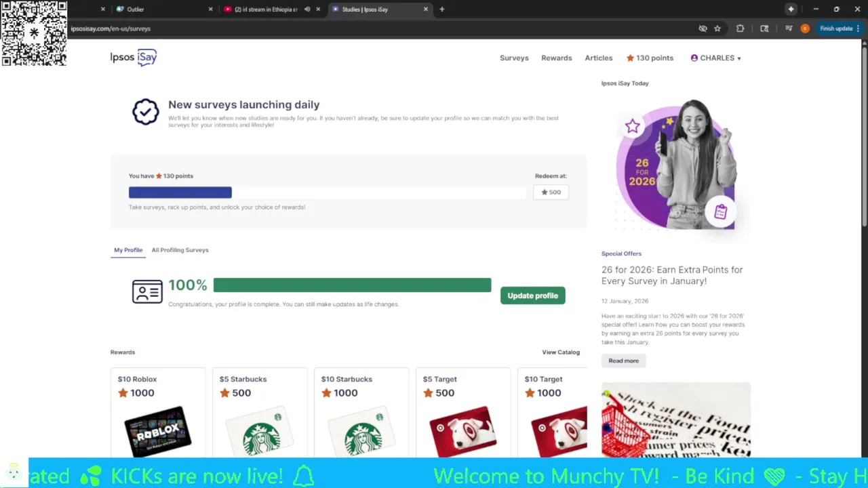Switch to All Profiling Surveys tab
The width and height of the screenshot is (868, 488).
180,250
